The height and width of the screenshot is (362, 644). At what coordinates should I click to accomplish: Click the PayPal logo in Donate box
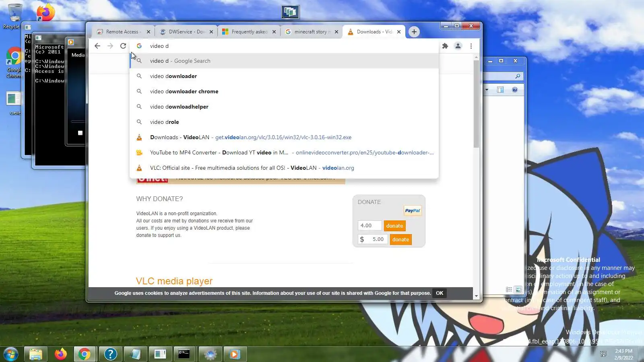(413, 210)
